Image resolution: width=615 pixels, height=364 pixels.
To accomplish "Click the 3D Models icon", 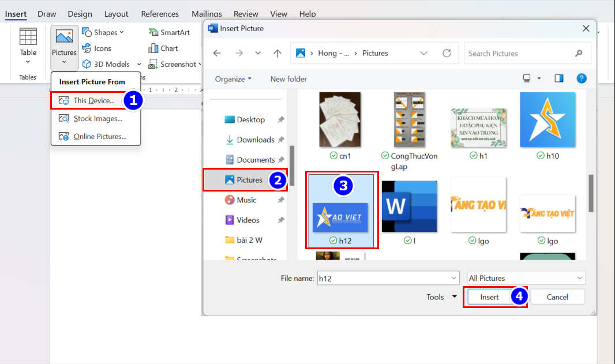I will tap(87, 64).
